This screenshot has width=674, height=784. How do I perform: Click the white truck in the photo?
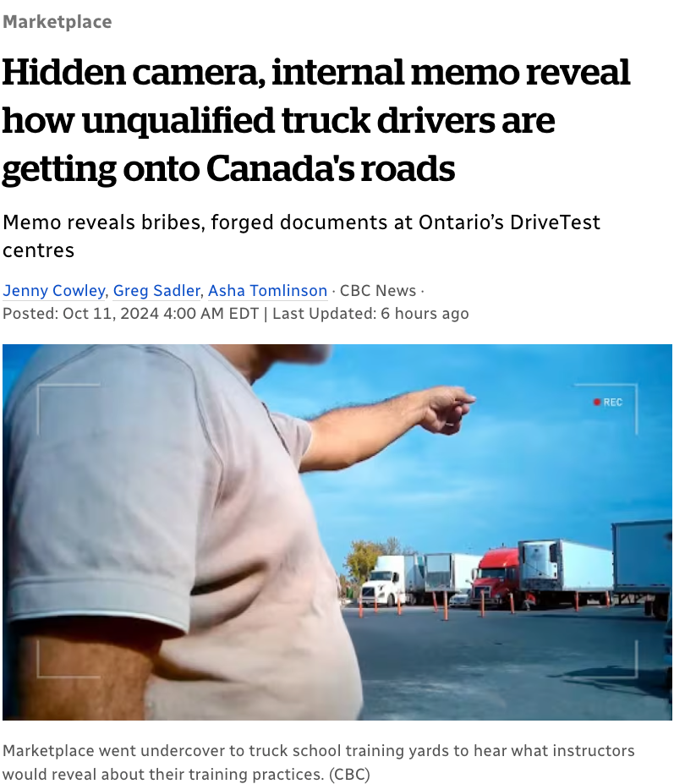tap(384, 580)
